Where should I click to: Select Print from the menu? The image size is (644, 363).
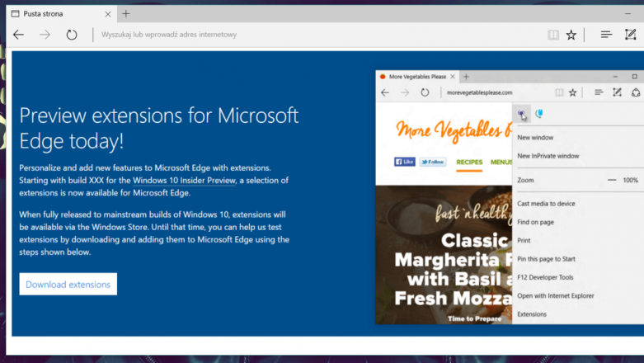(x=524, y=241)
